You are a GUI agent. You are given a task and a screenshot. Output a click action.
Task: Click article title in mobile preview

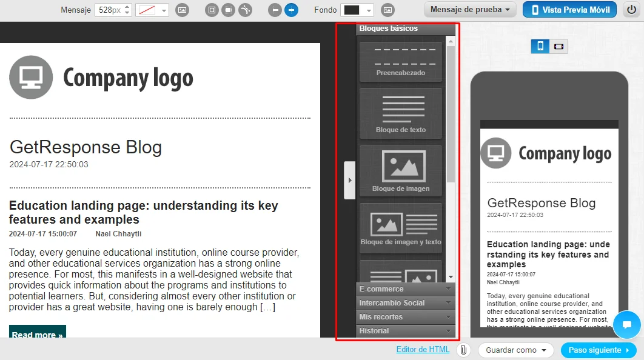[548, 255]
